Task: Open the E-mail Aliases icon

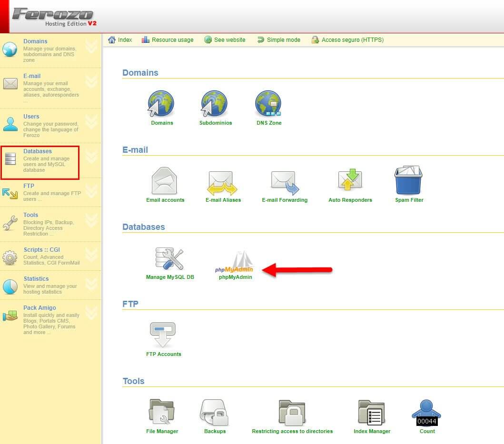Action: [x=222, y=183]
